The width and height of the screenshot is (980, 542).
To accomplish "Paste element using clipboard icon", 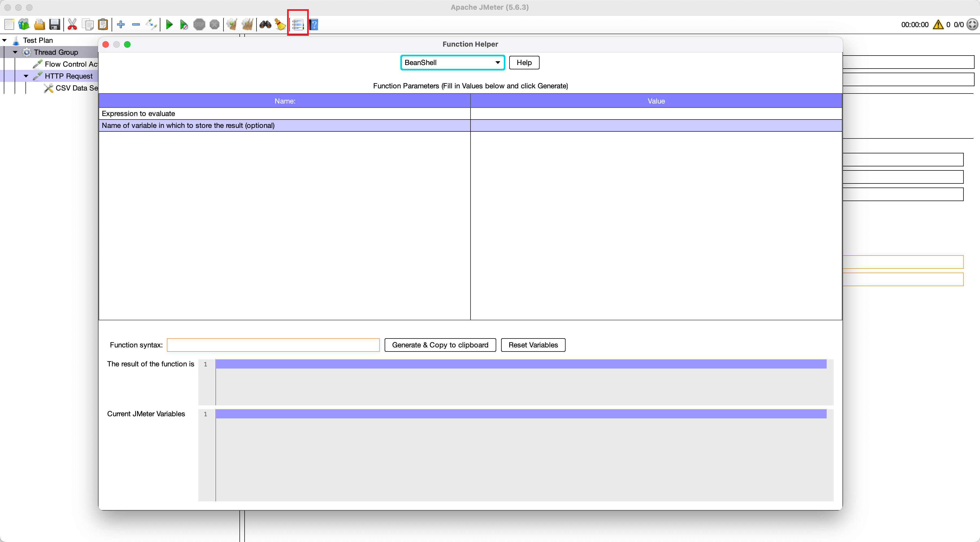I will 103,25.
